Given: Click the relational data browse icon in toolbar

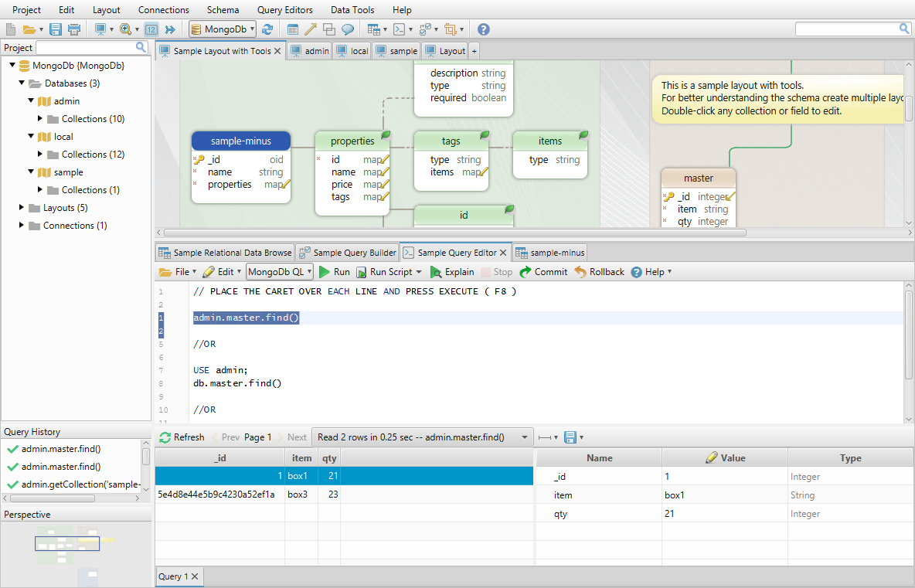Looking at the screenshot, I should coord(373,29).
